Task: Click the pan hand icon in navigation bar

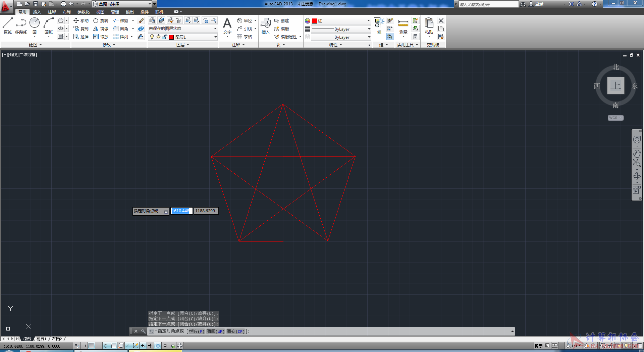Action: (637, 153)
